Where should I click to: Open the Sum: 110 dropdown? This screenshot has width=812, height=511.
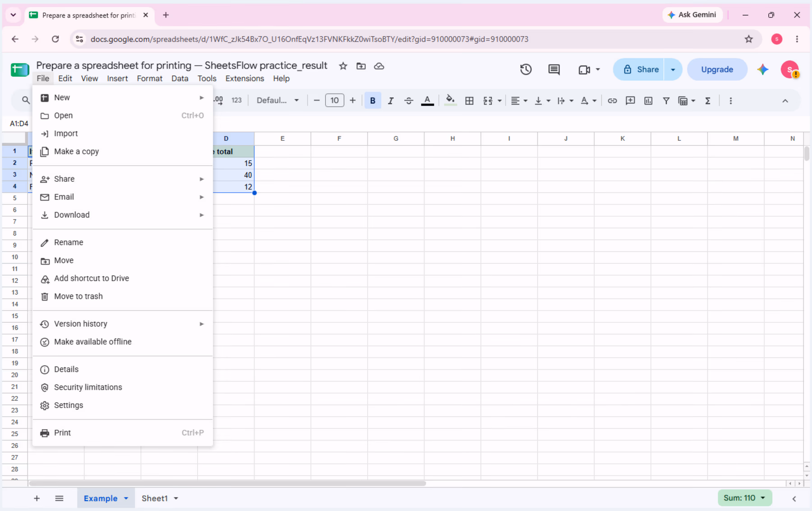coord(744,498)
